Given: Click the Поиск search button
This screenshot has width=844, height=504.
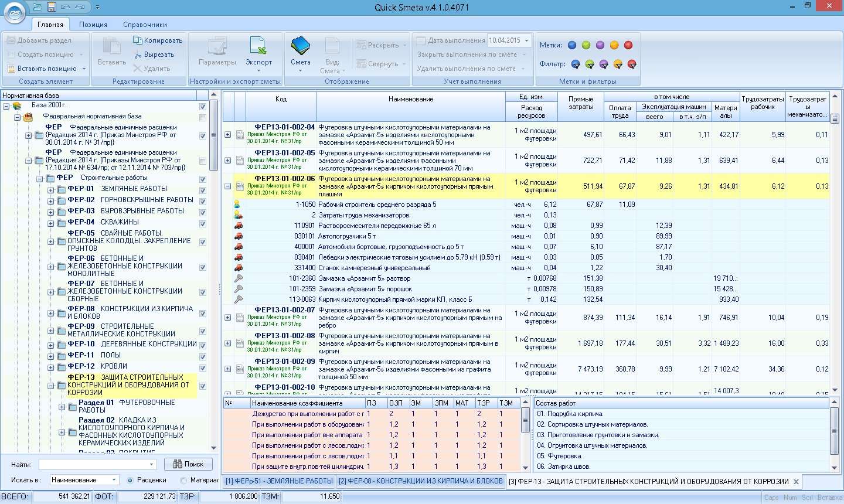Looking at the screenshot, I should (x=188, y=464).
